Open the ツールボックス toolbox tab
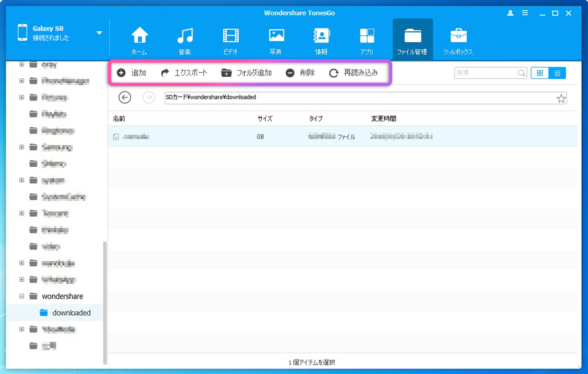The width and height of the screenshot is (588, 374). click(x=458, y=41)
